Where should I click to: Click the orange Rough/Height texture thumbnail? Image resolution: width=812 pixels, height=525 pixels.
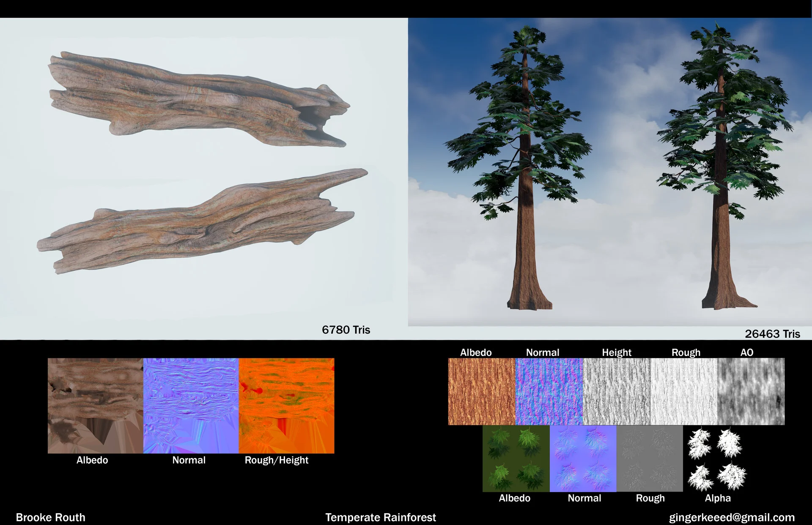(x=286, y=406)
